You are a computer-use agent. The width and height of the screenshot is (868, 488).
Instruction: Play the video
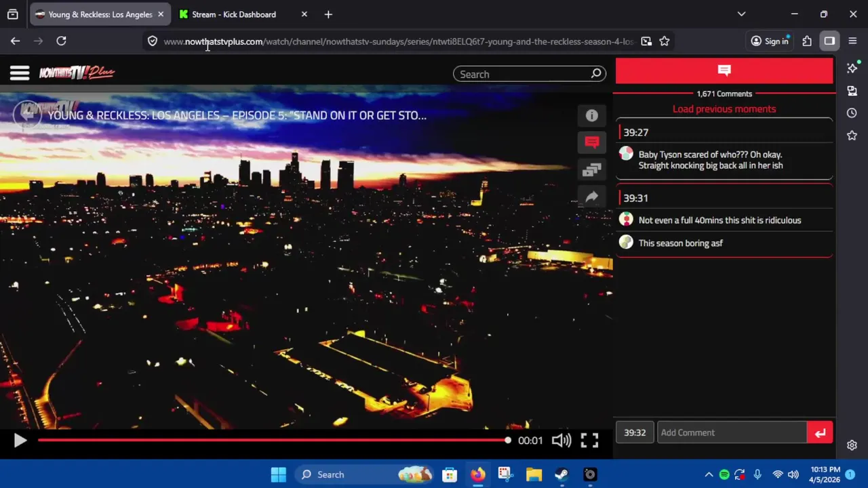pyautogui.click(x=20, y=441)
